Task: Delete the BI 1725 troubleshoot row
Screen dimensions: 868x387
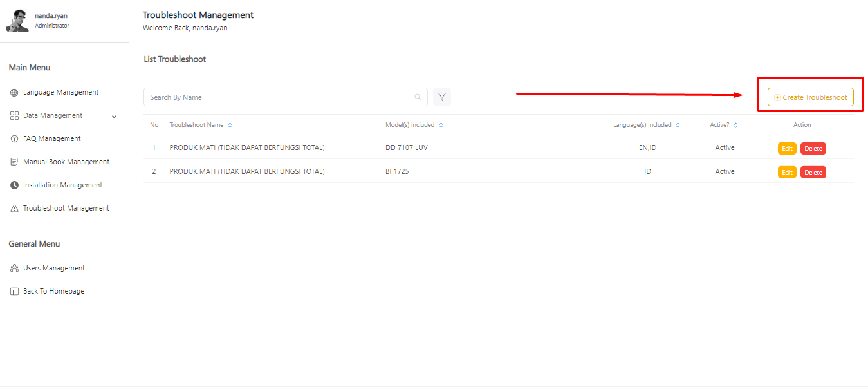Action: (x=813, y=173)
